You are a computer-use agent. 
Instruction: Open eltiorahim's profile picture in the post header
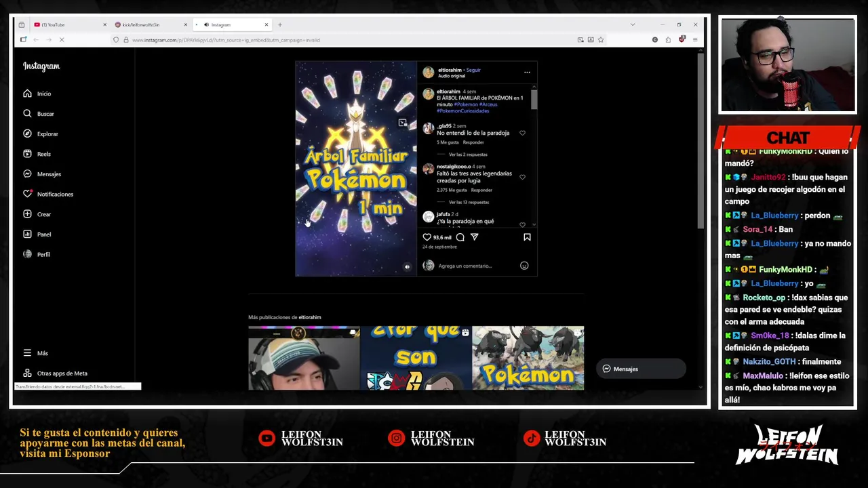tap(429, 73)
